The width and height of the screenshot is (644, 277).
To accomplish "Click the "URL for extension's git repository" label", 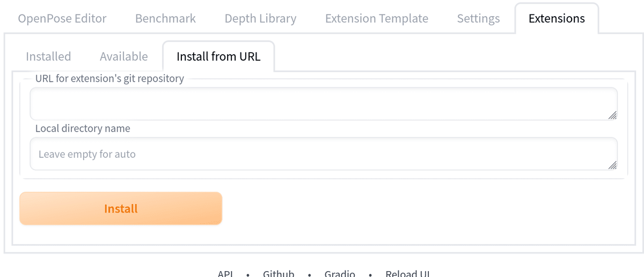I will point(109,78).
